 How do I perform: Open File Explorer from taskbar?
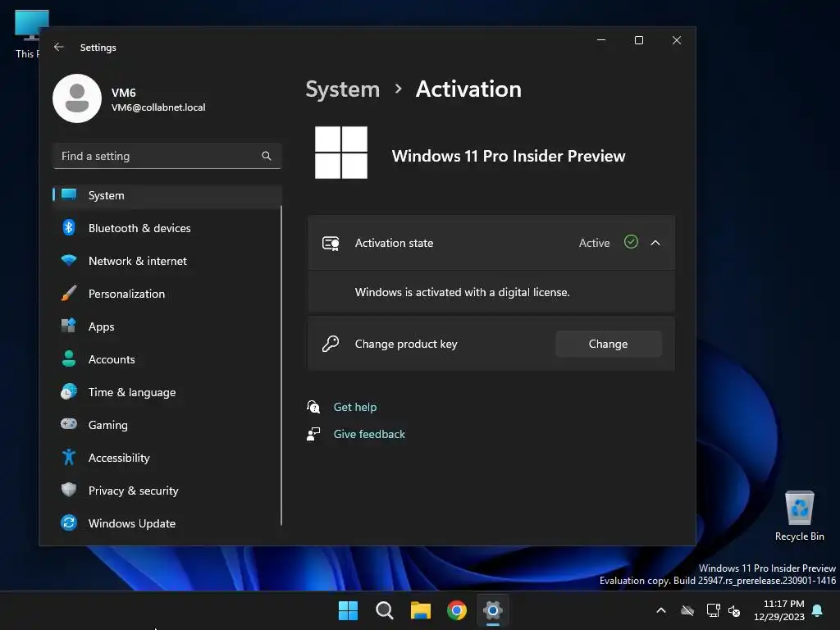[x=421, y=610]
